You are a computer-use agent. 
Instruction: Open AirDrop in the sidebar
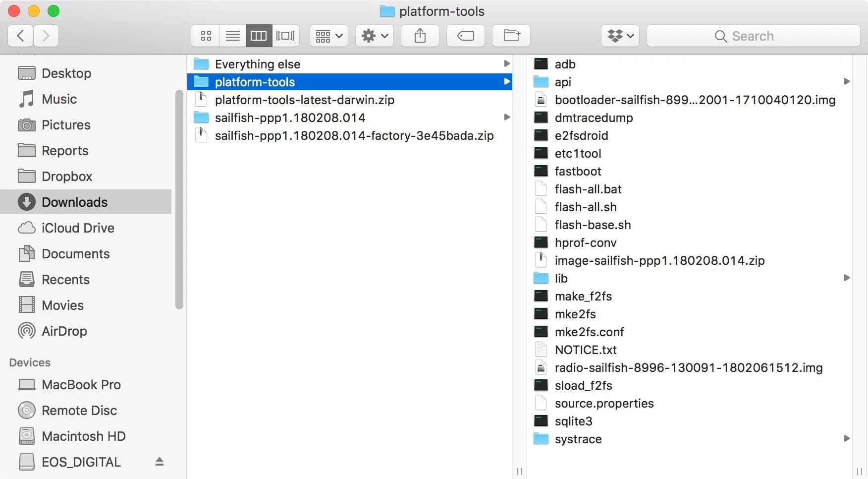point(86,331)
